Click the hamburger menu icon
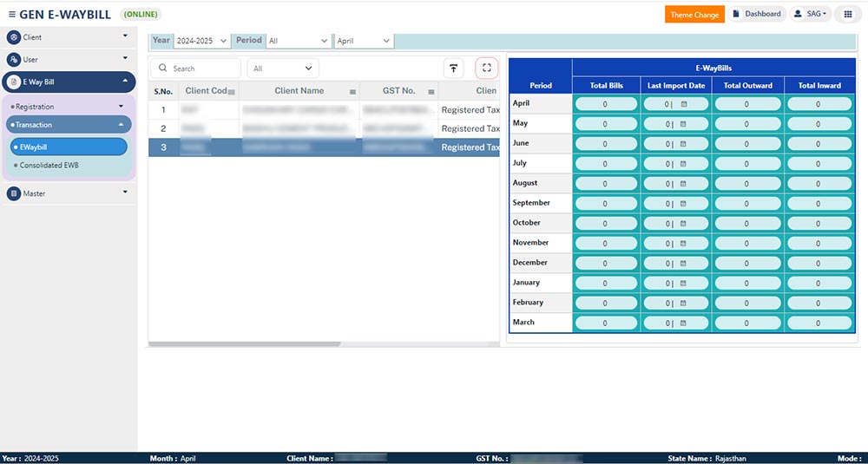Image resolution: width=868 pixels, height=464 pixels. (11, 15)
